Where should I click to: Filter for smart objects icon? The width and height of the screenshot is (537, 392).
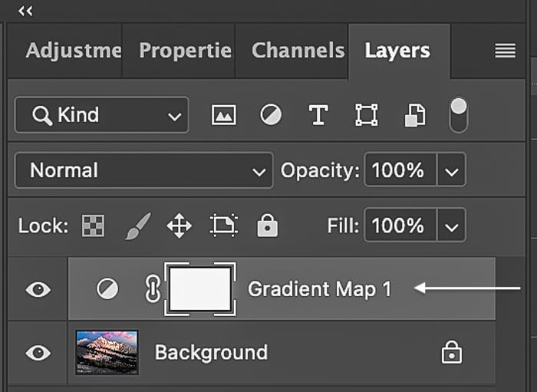click(415, 115)
